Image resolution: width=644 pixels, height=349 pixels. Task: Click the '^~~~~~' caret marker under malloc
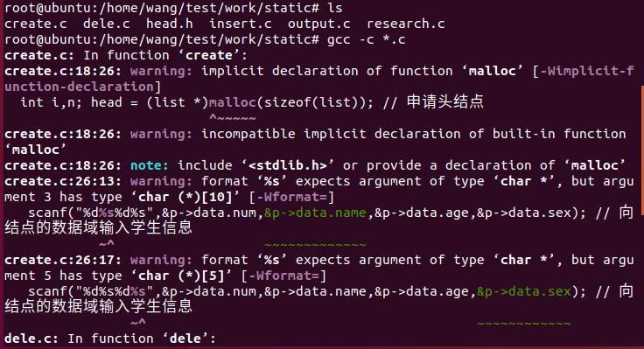(233, 118)
